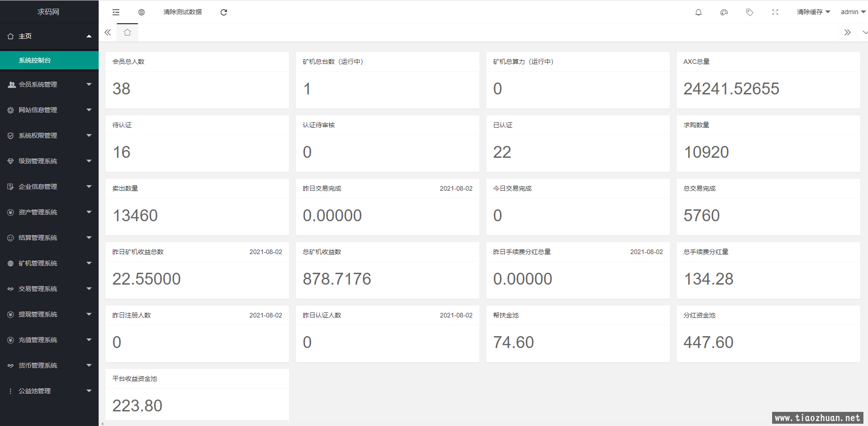Enter fullscreen mode icon
Screen dimensions: 868x426
(x=775, y=12)
